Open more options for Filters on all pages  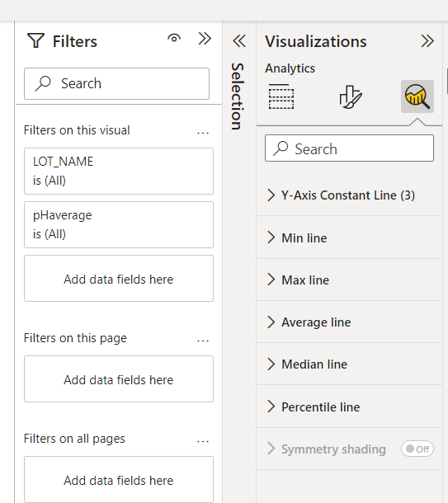(x=203, y=441)
